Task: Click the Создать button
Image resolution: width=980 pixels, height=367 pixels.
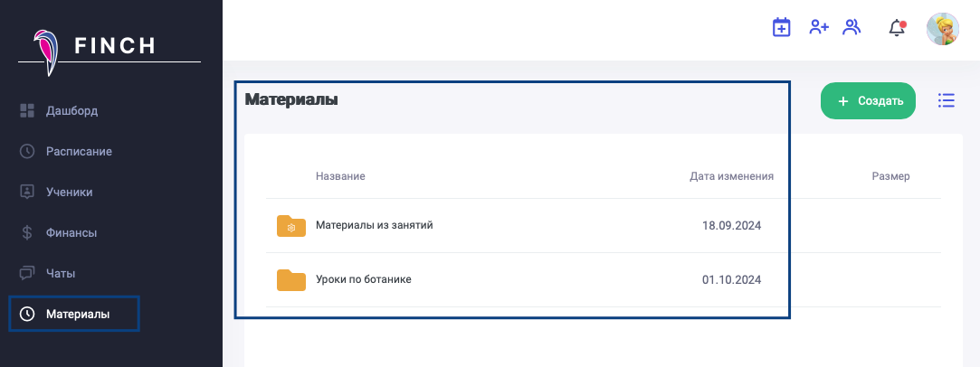Action: click(x=868, y=101)
